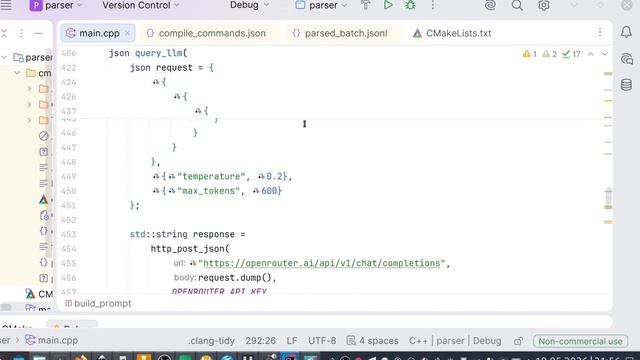
Task: Close the main.cpp tab
Action: (127, 33)
